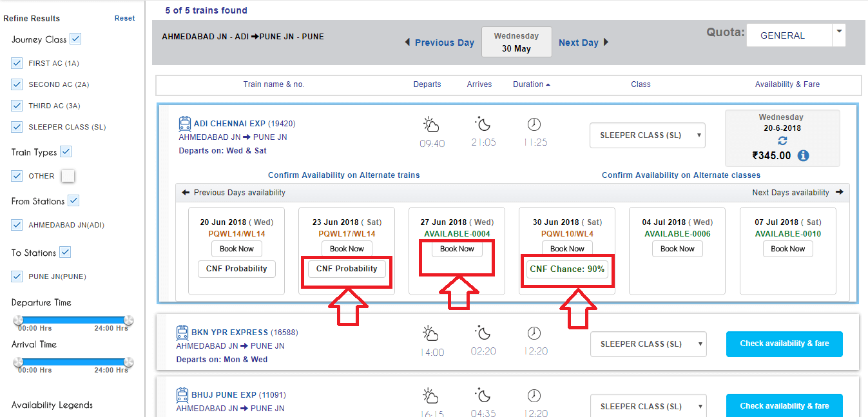
Task: Click the night arrival icon showing 21:05
Action: [x=483, y=124]
